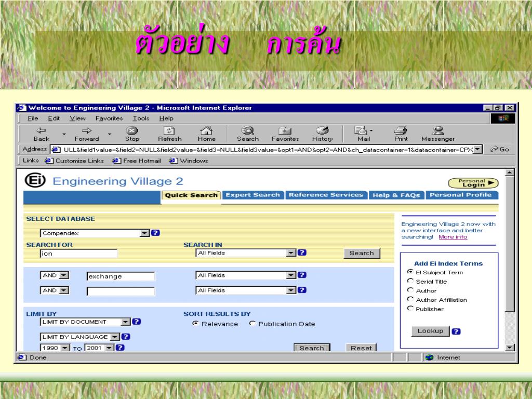Click the search field containing ion
Viewport: 532px width, 399px height.
(x=79, y=254)
